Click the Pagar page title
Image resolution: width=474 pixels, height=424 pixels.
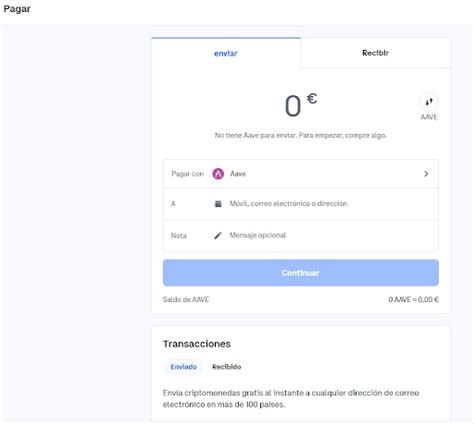(17, 9)
